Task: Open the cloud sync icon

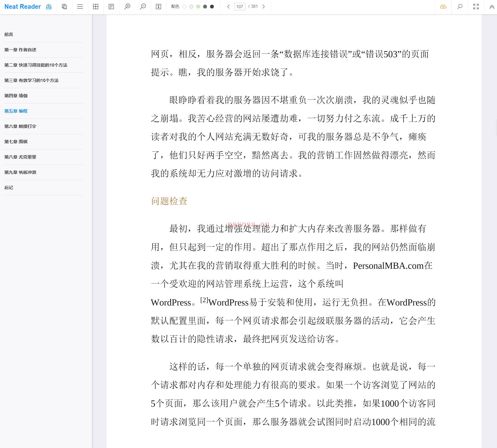Action: point(443,7)
